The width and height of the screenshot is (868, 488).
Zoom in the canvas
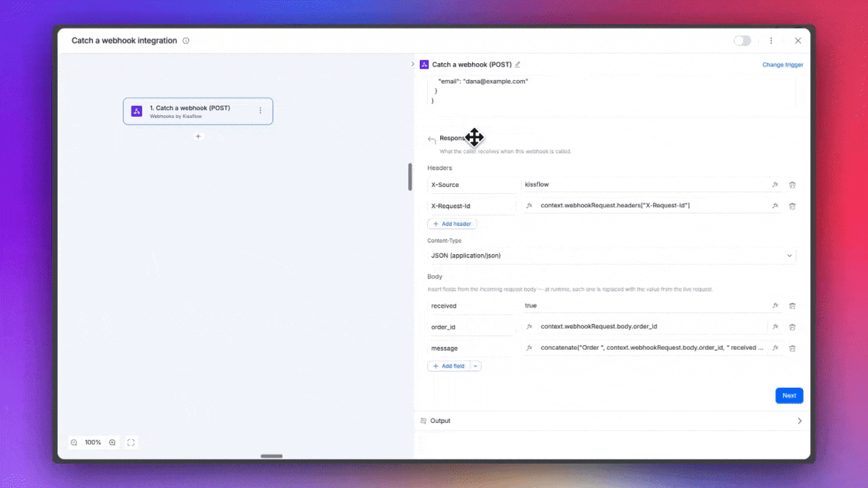coord(113,443)
